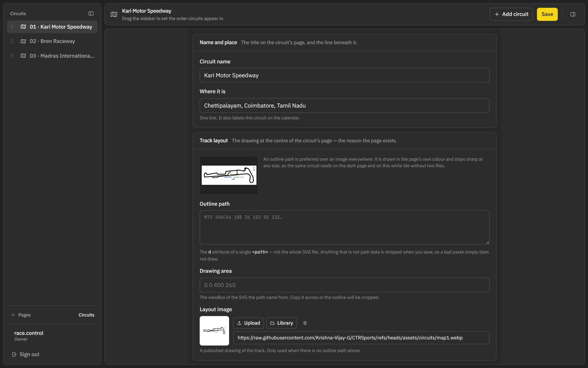Click the map icon of 01 Kari Motor Speedway row
588x368 pixels.
pyautogui.click(x=23, y=27)
